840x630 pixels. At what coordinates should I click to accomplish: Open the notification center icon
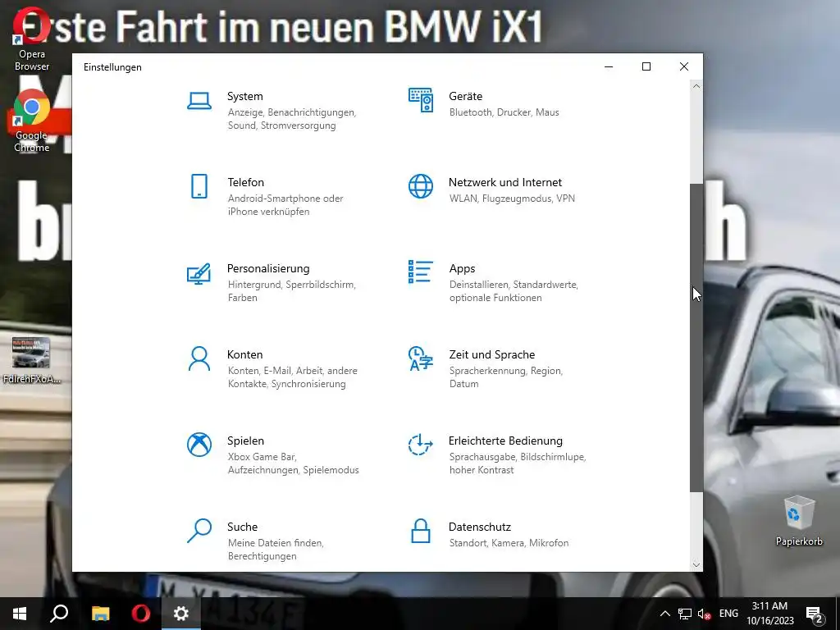click(815, 615)
